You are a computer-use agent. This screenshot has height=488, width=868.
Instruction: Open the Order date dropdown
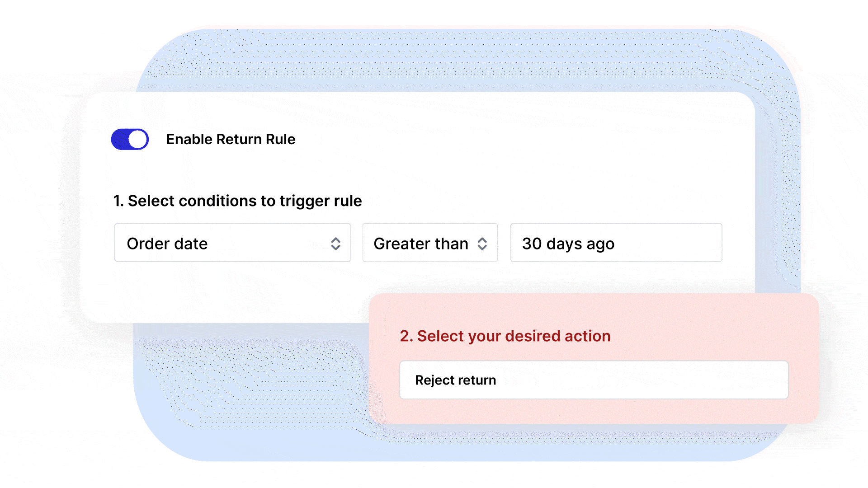[x=232, y=243]
